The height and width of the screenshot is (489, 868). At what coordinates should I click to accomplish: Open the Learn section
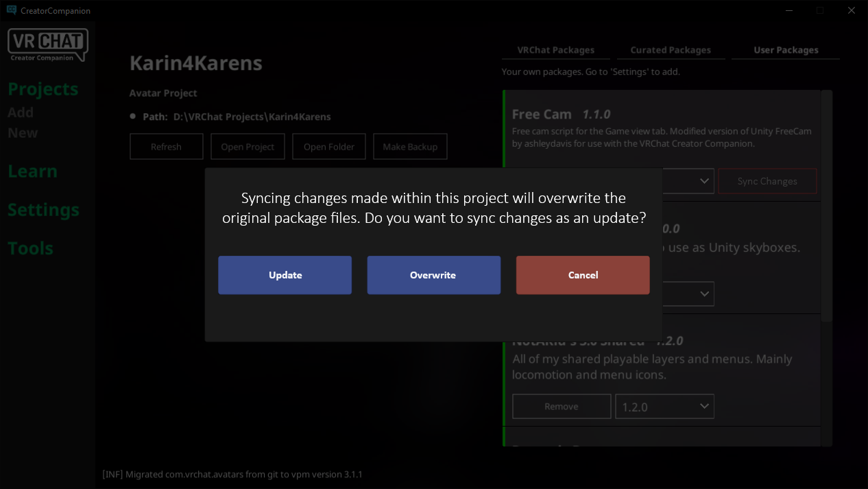pyautogui.click(x=32, y=171)
